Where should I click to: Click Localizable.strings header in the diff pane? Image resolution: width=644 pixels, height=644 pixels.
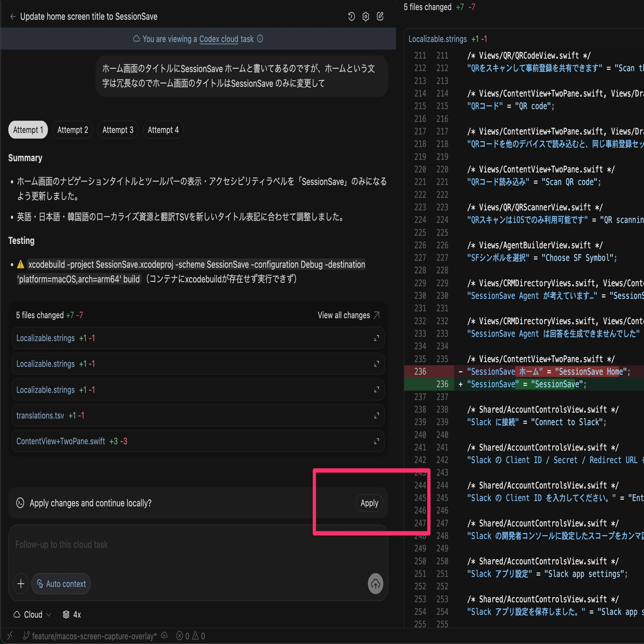[437, 39]
